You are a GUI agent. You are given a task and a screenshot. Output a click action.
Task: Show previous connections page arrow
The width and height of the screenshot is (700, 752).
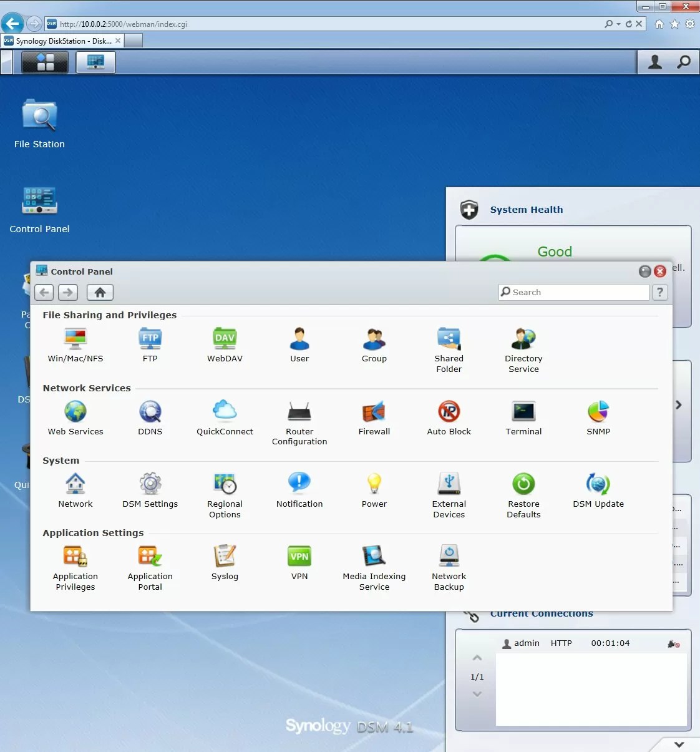pos(477,658)
